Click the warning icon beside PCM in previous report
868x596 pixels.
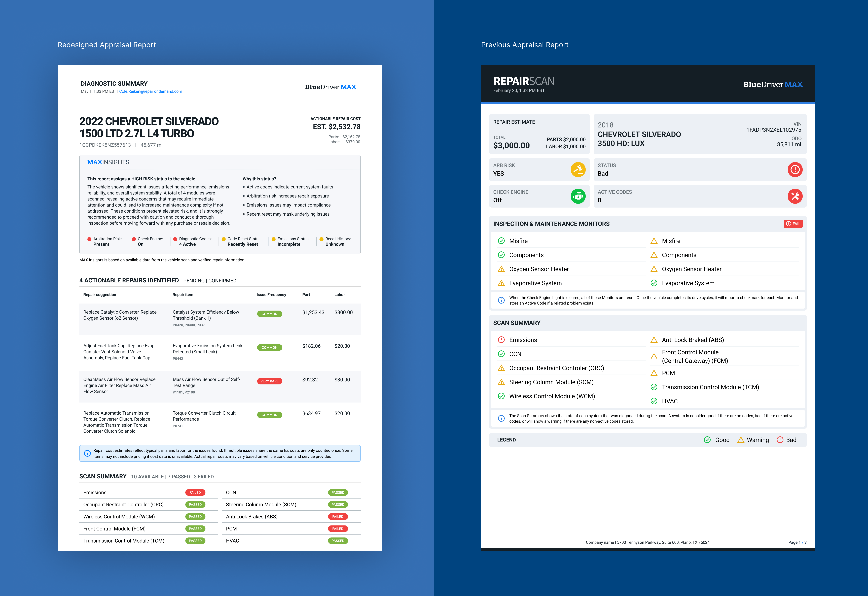654,373
